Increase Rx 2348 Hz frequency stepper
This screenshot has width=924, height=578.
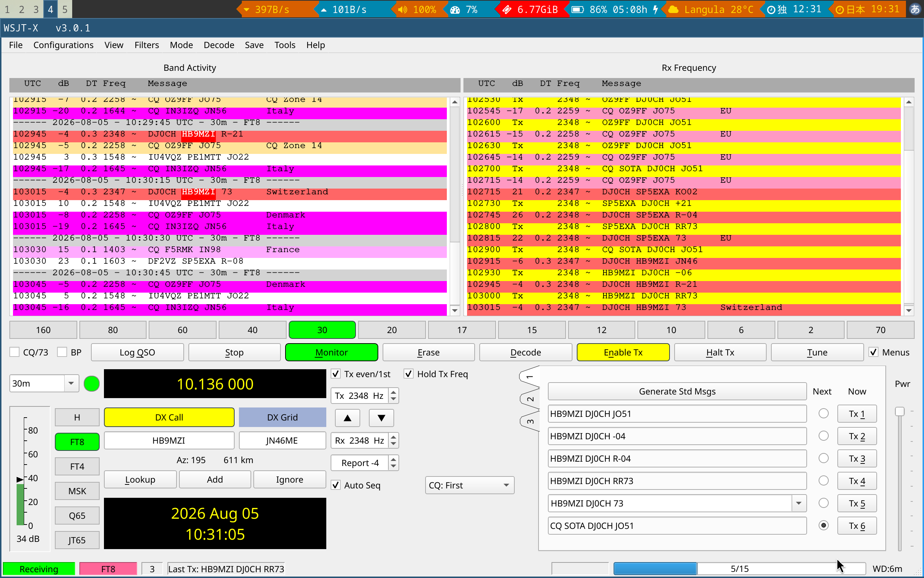pos(394,436)
